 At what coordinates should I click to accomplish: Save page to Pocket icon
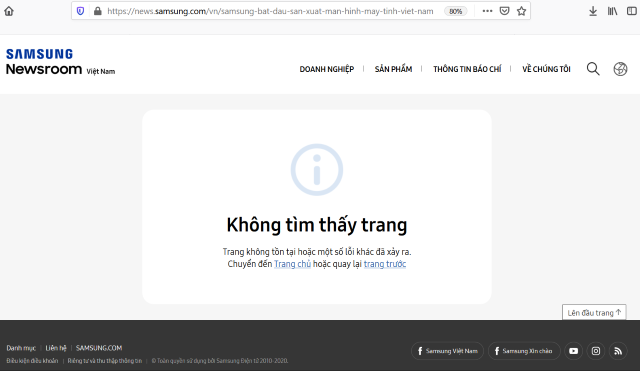coord(504,11)
